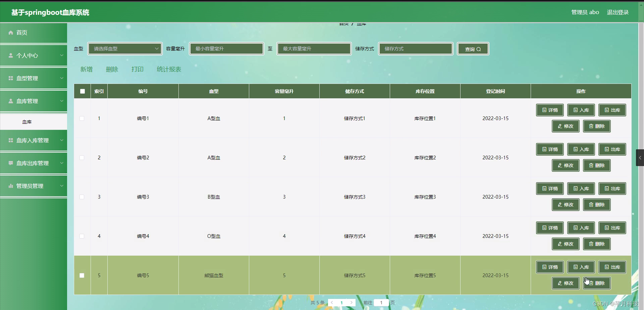Click the person icon for 个人中心

(10, 55)
